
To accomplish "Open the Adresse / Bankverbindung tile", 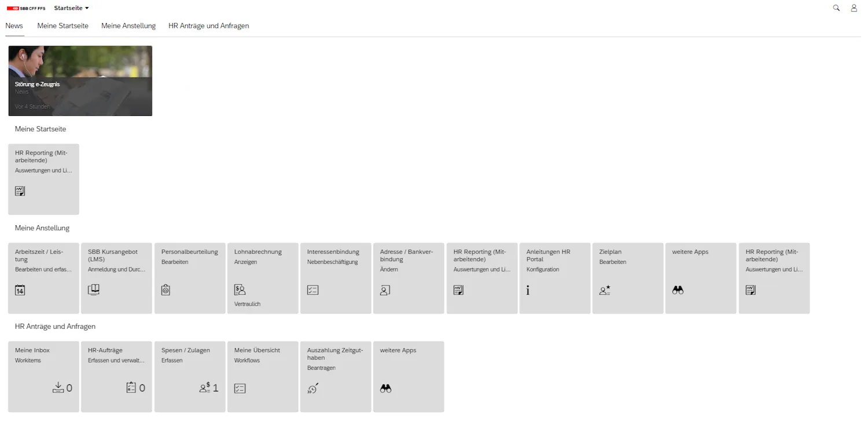I will pyautogui.click(x=409, y=278).
